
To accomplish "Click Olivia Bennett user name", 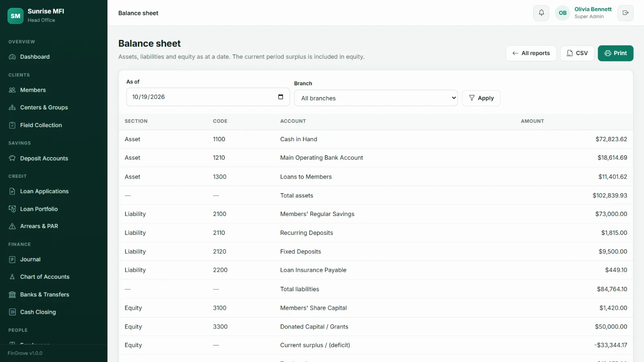I will click(x=593, y=9).
